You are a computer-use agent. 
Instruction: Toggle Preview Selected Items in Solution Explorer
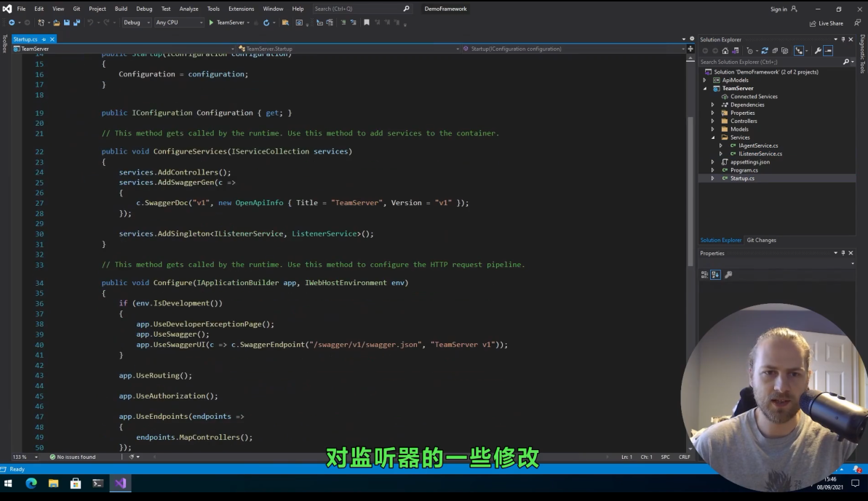tap(829, 50)
